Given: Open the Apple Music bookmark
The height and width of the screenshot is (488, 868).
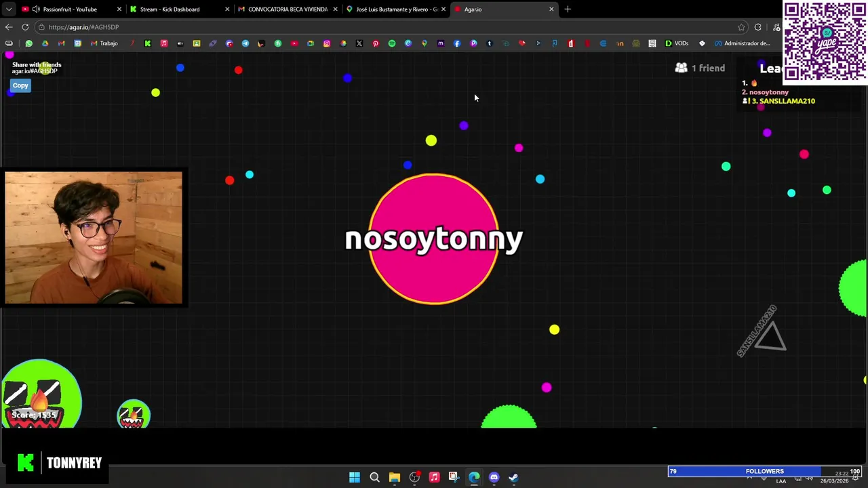Looking at the screenshot, I should pos(164,43).
